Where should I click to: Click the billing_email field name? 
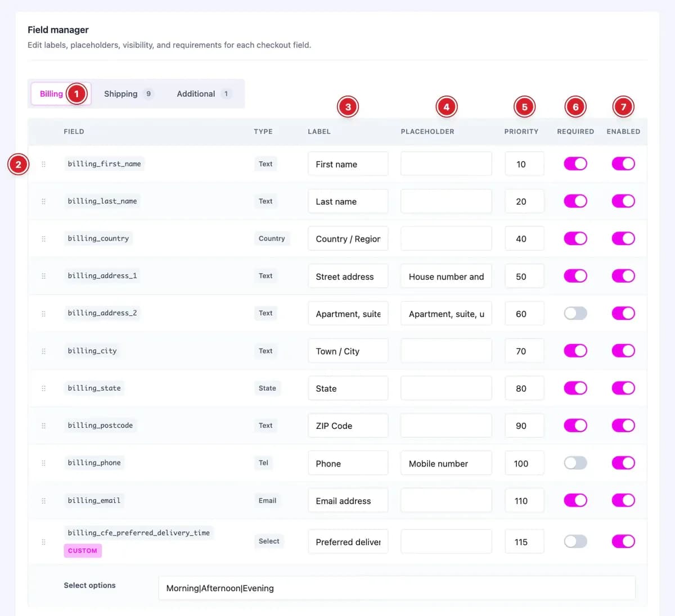tap(94, 500)
